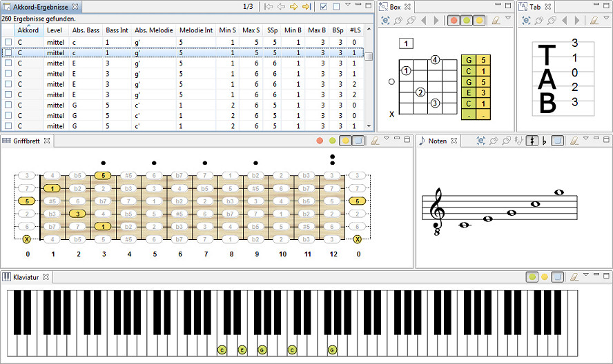This screenshot has height=364, width=613.
Task: Go to next results page arrow
Action: point(293,7)
